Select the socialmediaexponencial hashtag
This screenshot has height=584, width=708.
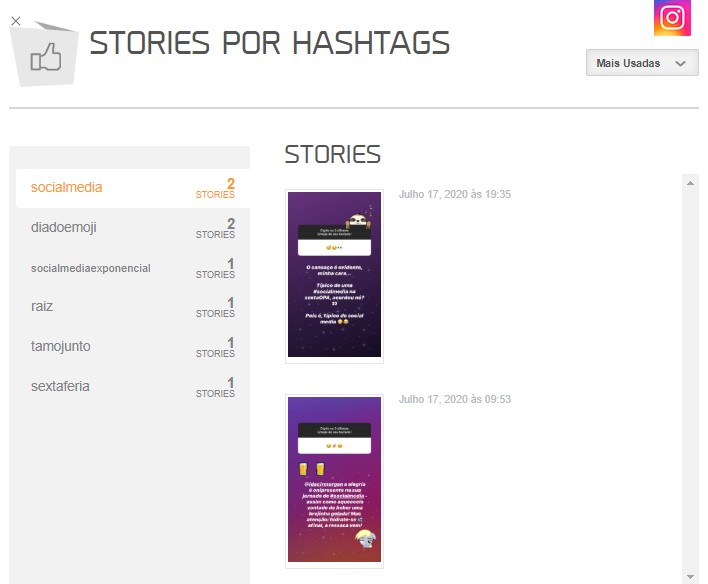click(x=133, y=268)
